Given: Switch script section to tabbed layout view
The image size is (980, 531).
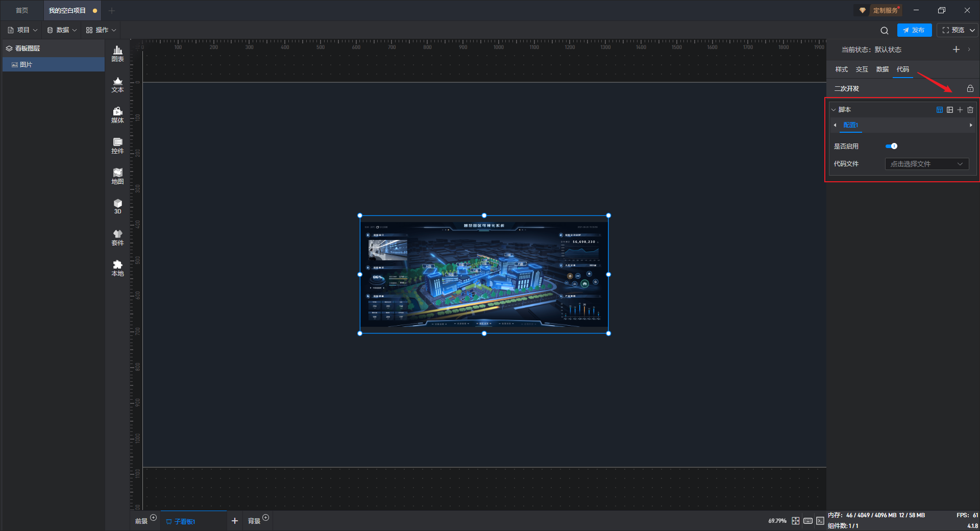Looking at the screenshot, I should point(939,110).
